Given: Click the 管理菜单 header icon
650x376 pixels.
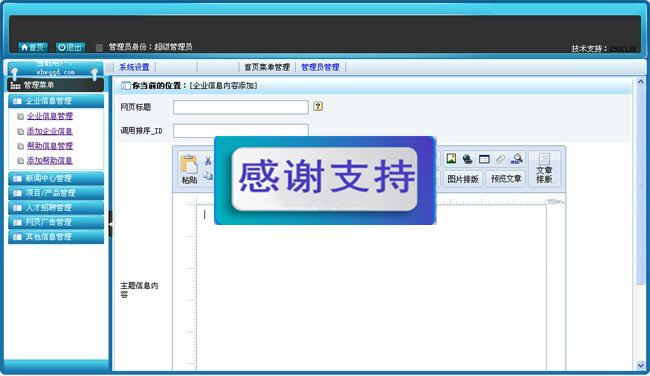Looking at the screenshot, I should click(x=15, y=85).
